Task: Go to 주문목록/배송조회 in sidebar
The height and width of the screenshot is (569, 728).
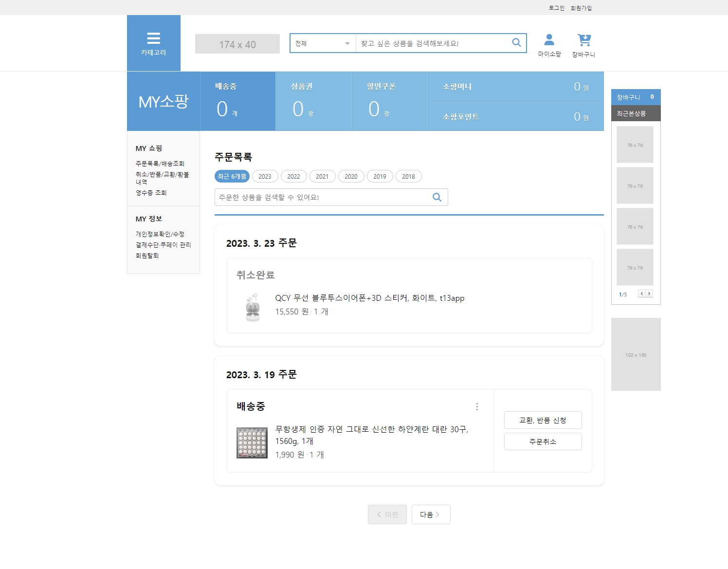Action: [160, 164]
